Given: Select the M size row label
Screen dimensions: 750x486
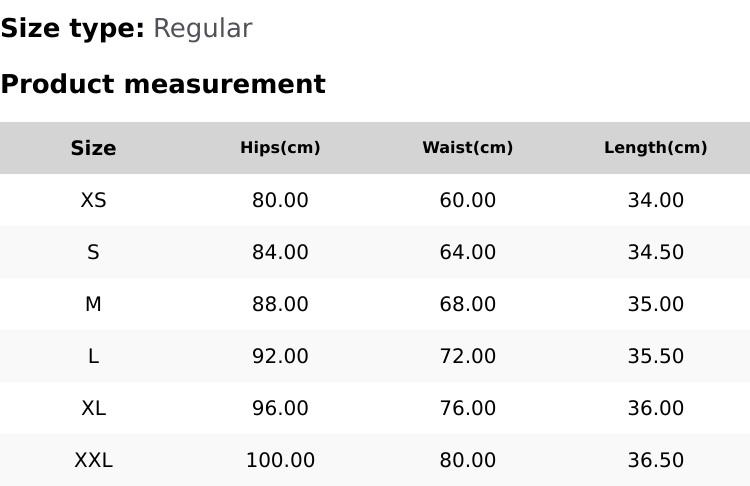Looking at the screenshot, I should click(93, 304).
